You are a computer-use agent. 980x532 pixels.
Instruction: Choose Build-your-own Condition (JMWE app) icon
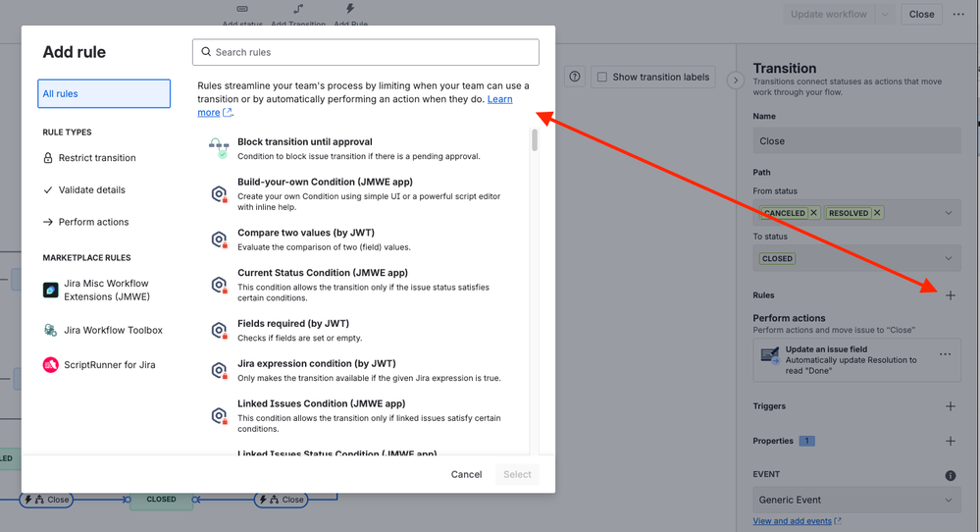click(219, 194)
